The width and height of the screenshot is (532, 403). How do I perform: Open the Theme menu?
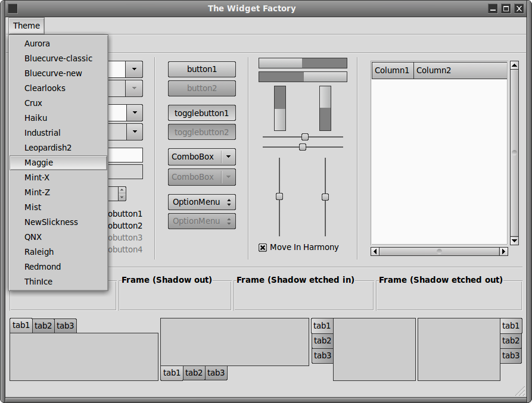click(26, 26)
